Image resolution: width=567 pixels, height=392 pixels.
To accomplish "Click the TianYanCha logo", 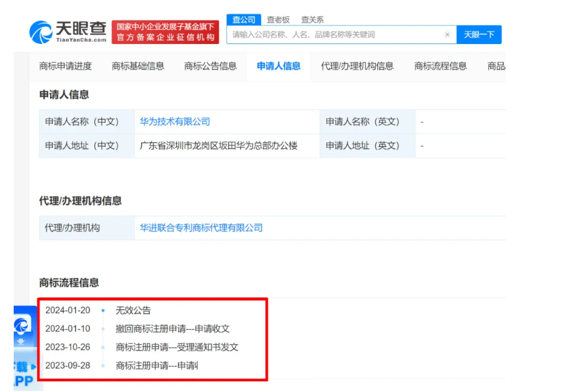I will (68, 32).
